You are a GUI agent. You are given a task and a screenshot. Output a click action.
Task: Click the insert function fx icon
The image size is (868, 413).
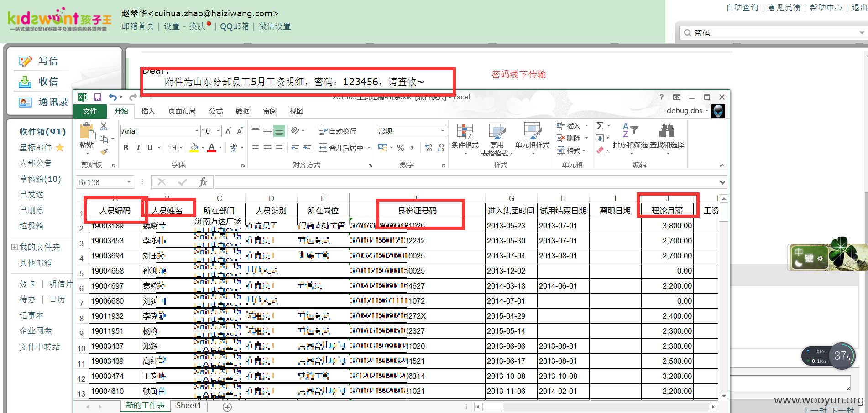(x=203, y=182)
